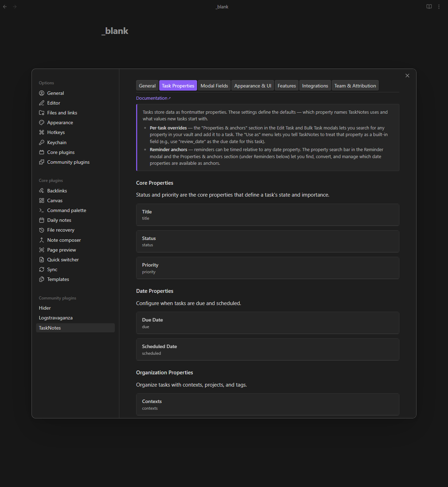Open Appearance settings in the sidebar
This screenshot has width=448, height=487.
coord(60,122)
